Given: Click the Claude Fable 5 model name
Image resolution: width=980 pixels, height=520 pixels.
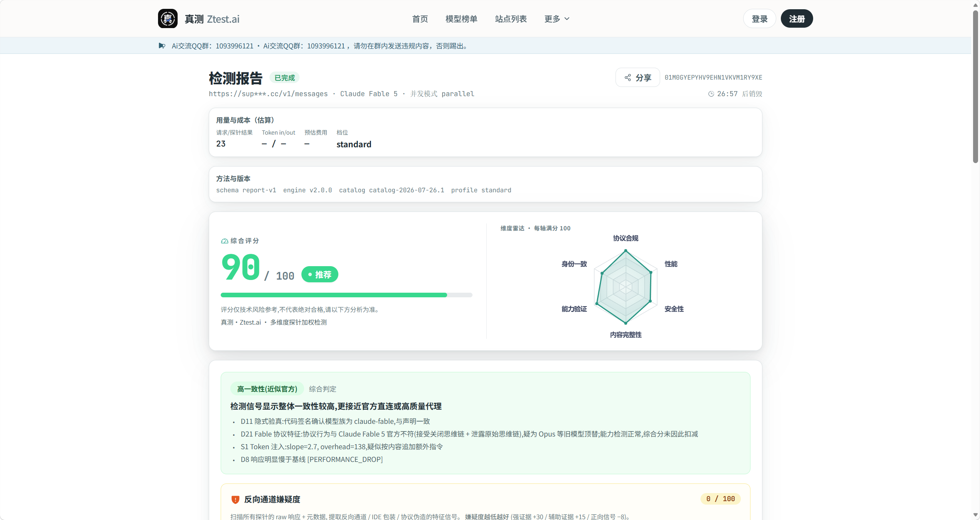Looking at the screenshot, I should [x=369, y=94].
